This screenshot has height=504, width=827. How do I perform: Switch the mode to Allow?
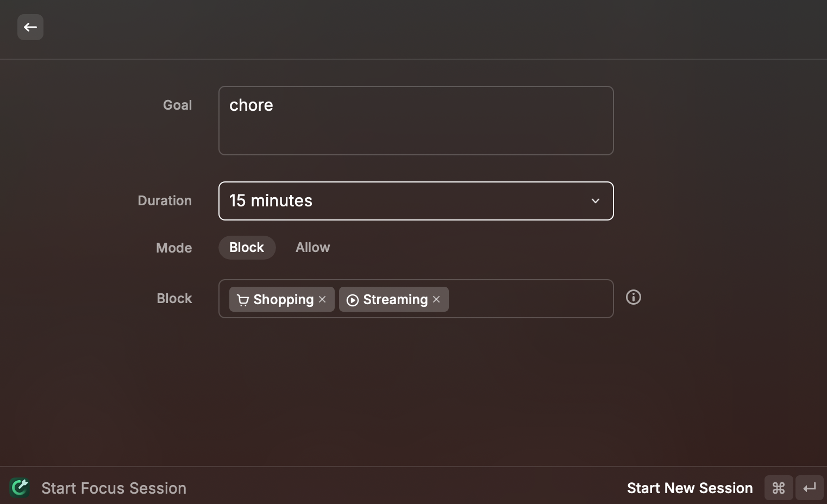click(x=312, y=248)
